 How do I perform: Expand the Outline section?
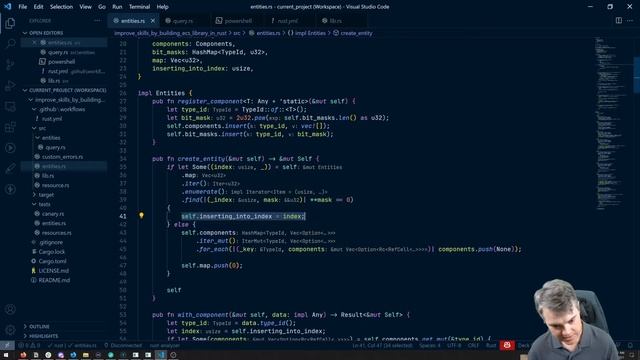coord(39,327)
